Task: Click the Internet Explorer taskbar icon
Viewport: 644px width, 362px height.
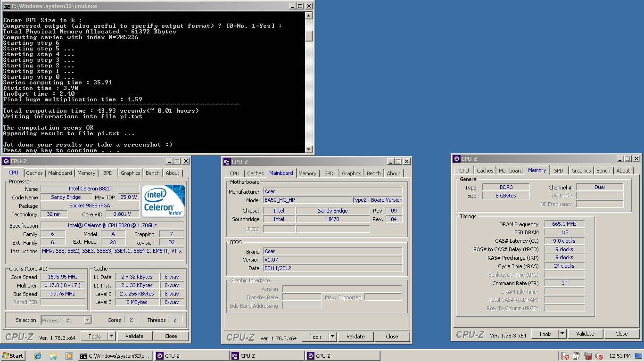Action: [38, 356]
